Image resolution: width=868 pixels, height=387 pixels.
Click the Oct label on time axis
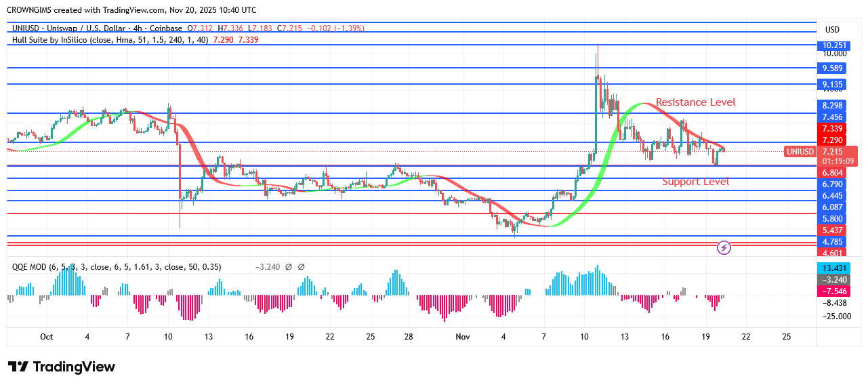click(x=47, y=337)
